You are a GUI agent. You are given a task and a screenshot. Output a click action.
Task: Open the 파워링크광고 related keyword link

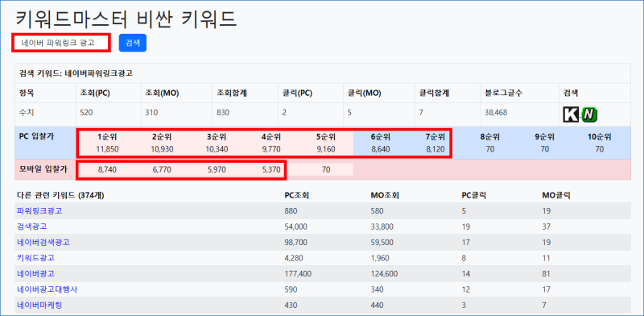(x=39, y=210)
